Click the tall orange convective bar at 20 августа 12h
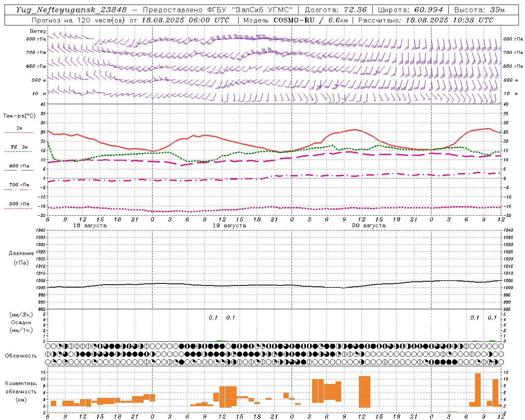Screen dimensions: 525x420 [x=365, y=392]
